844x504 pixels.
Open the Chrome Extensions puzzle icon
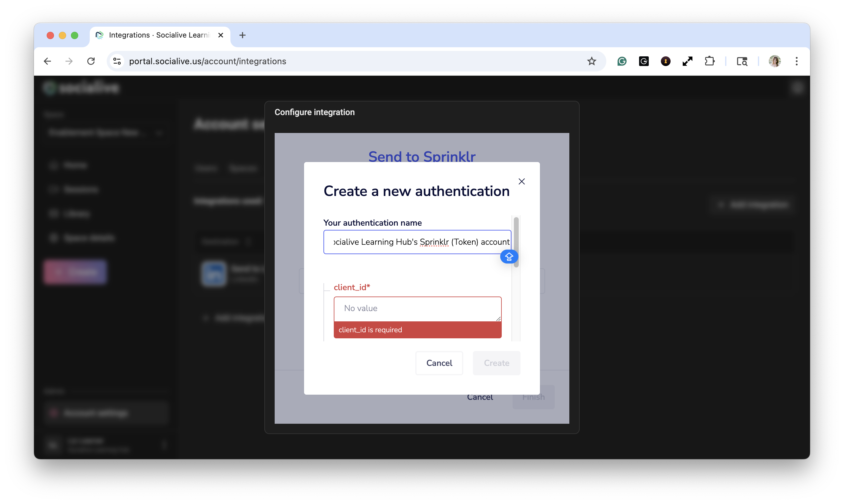[709, 61]
